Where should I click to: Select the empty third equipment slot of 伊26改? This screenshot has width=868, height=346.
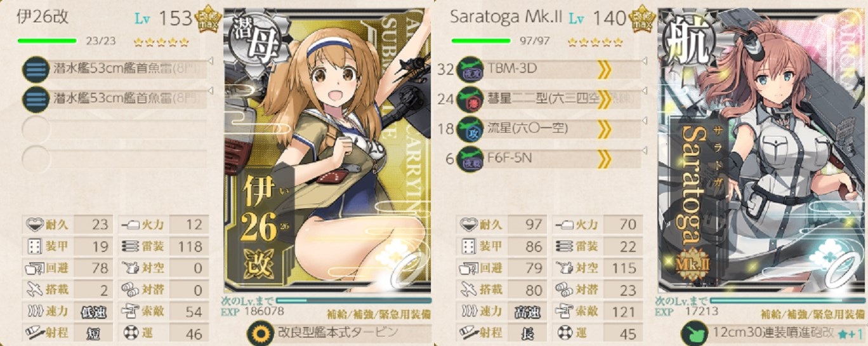click(x=114, y=129)
